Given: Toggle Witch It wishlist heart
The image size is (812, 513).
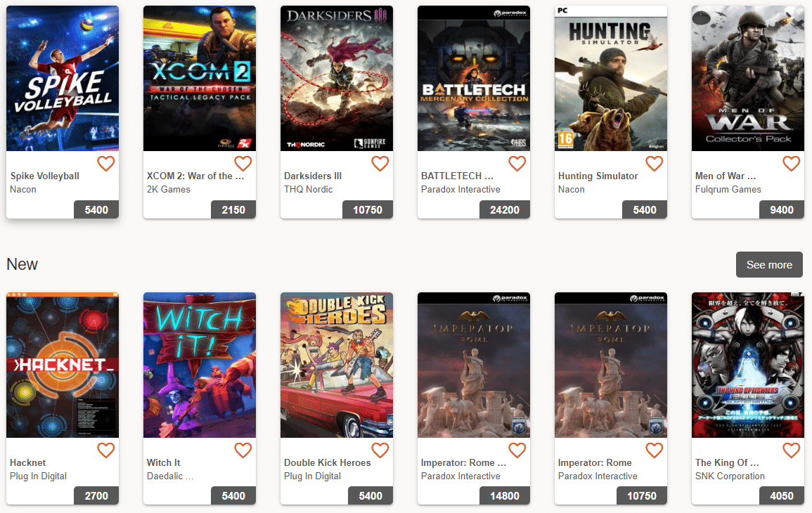Looking at the screenshot, I should click(x=243, y=450).
